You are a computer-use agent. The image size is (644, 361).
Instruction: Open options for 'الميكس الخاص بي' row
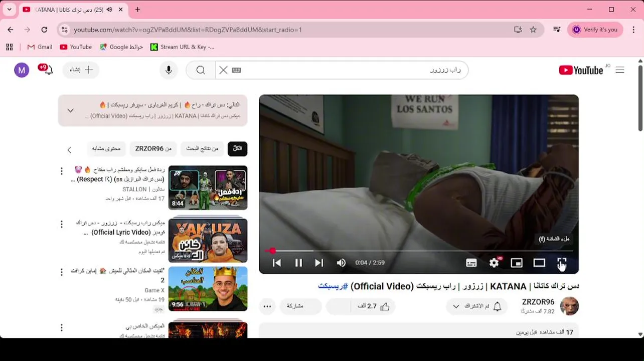click(x=62, y=328)
